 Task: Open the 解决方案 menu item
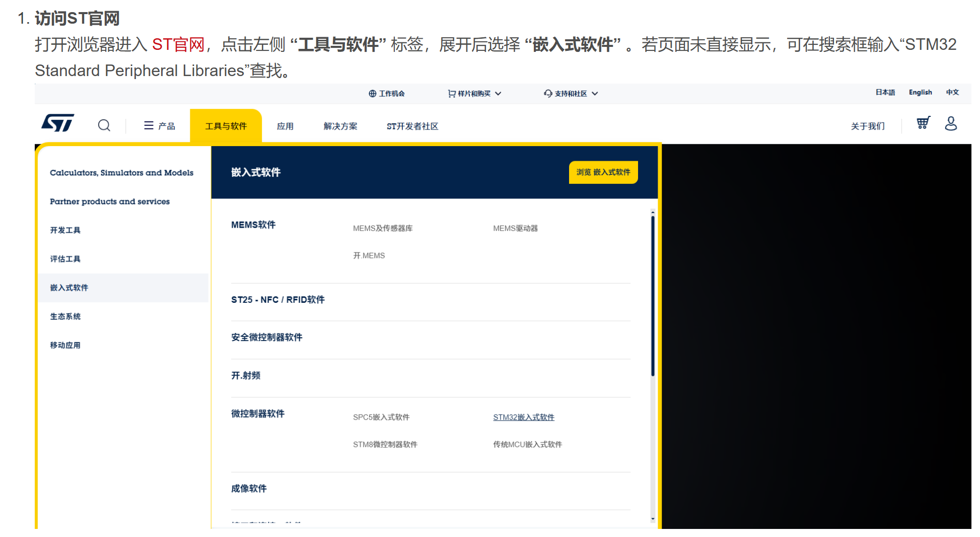click(340, 126)
